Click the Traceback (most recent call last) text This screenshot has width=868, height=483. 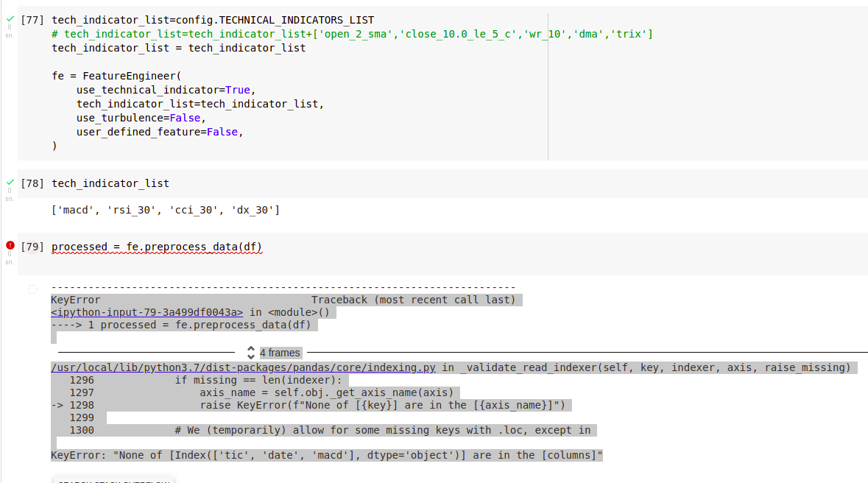click(x=413, y=300)
